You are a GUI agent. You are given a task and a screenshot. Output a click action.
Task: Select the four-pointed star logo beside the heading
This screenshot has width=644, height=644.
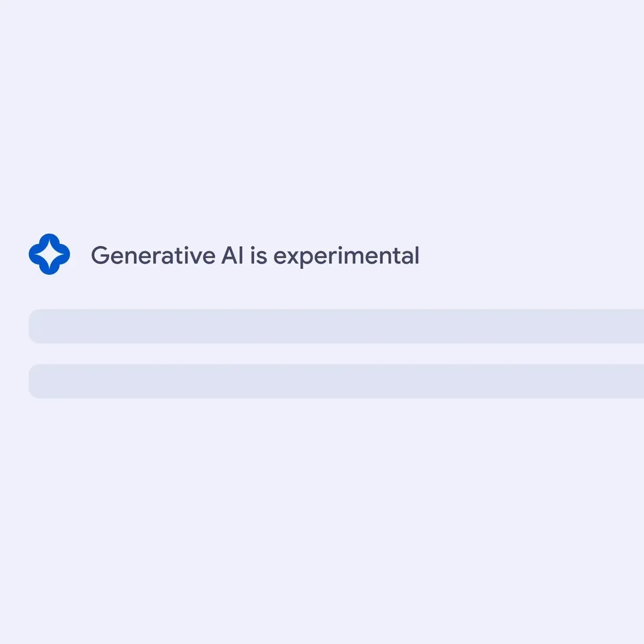tap(49, 255)
